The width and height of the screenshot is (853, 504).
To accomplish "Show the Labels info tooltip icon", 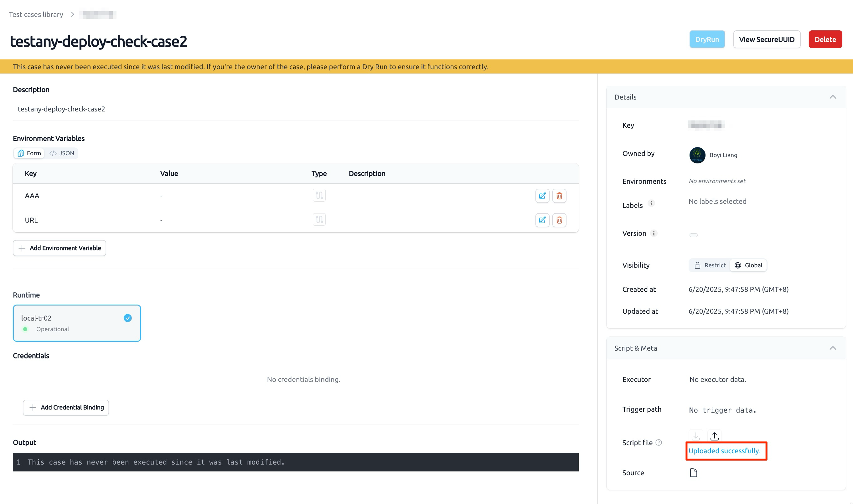I will tap(651, 203).
